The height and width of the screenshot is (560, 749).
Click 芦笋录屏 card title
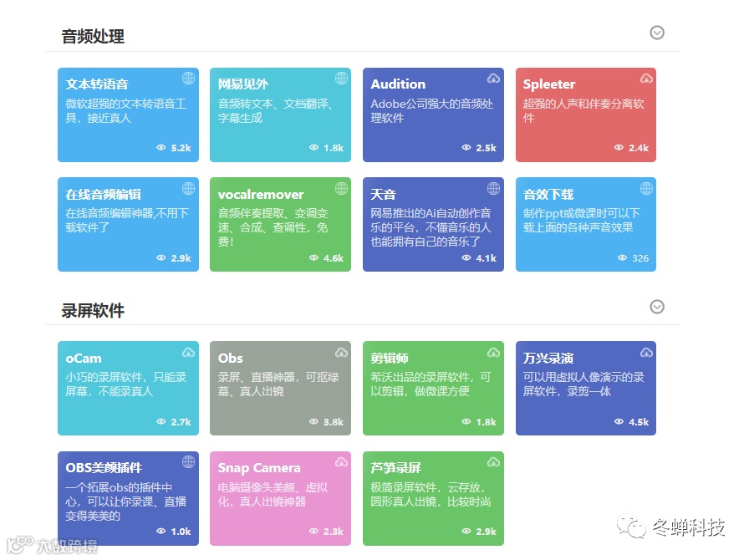(x=395, y=468)
